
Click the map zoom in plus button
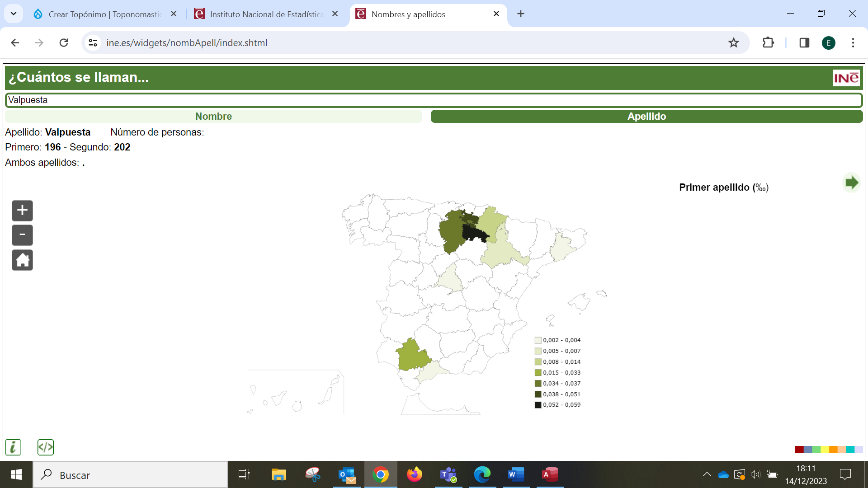click(x=22, y=211)
